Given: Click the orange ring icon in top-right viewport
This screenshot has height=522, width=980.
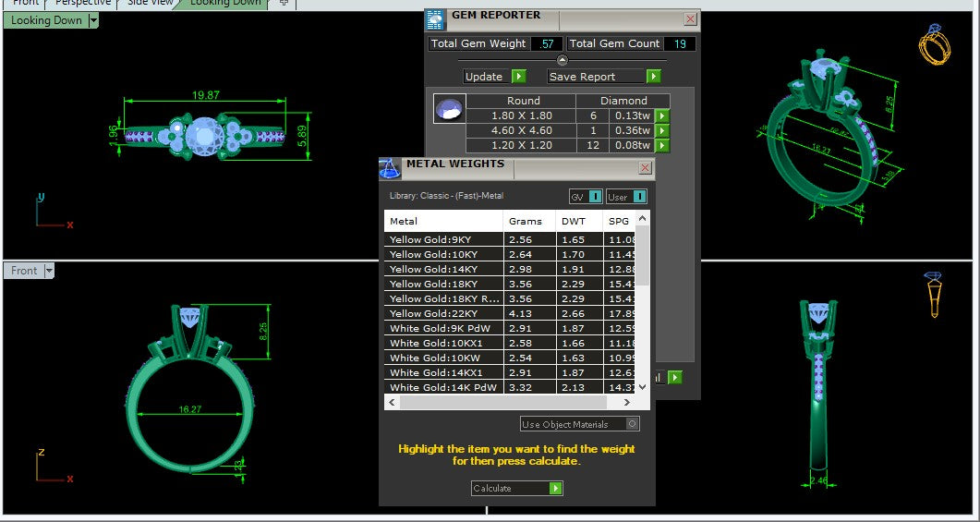Looking at the screenshot, I should (x=935, y=44).
